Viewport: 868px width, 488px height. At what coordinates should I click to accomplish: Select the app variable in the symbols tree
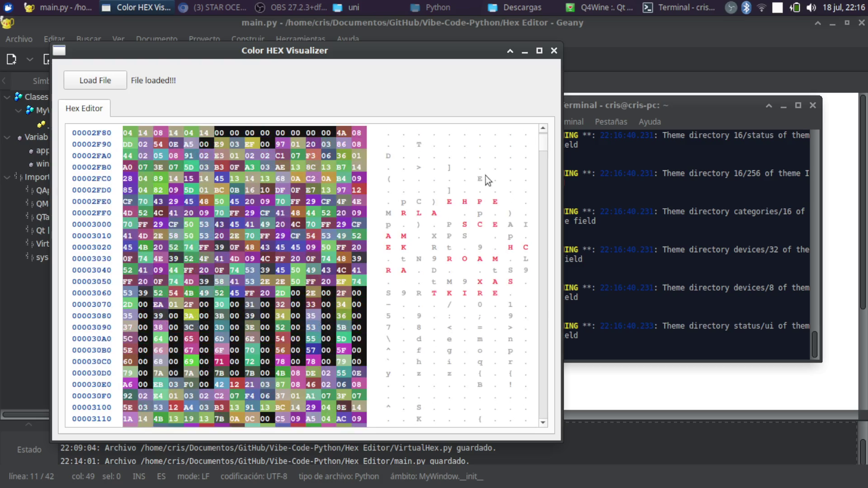[42, 150]
